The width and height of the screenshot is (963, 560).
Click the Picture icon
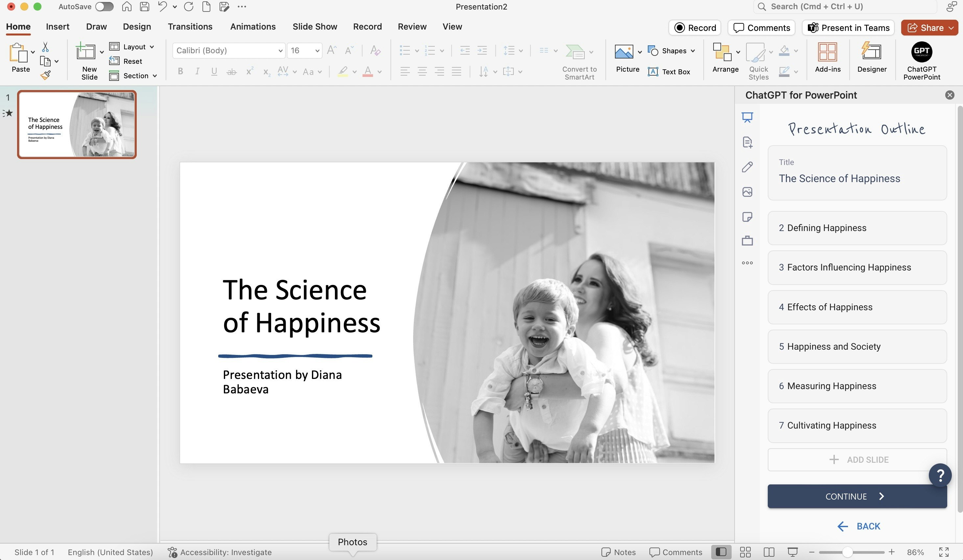(624, 52)
